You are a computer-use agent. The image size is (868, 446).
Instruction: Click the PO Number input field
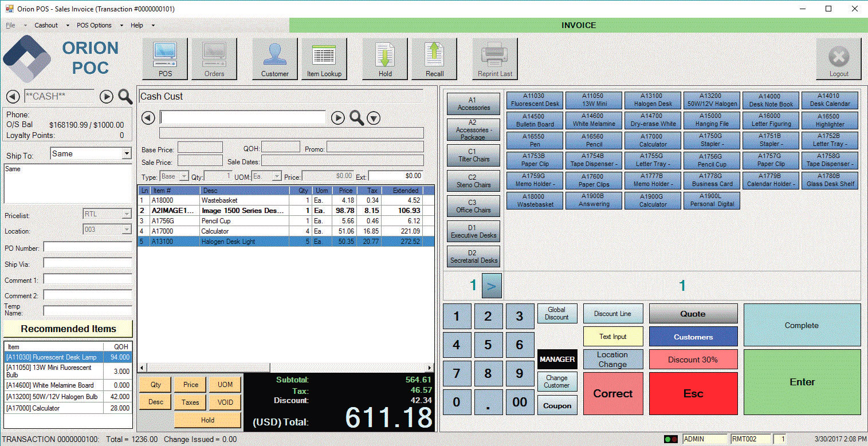[88, 247]
